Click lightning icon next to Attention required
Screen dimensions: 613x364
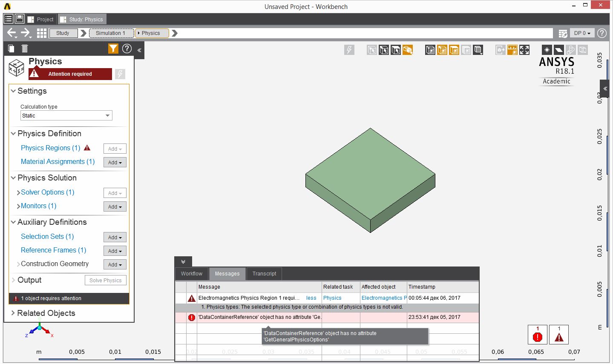(120, 74)
